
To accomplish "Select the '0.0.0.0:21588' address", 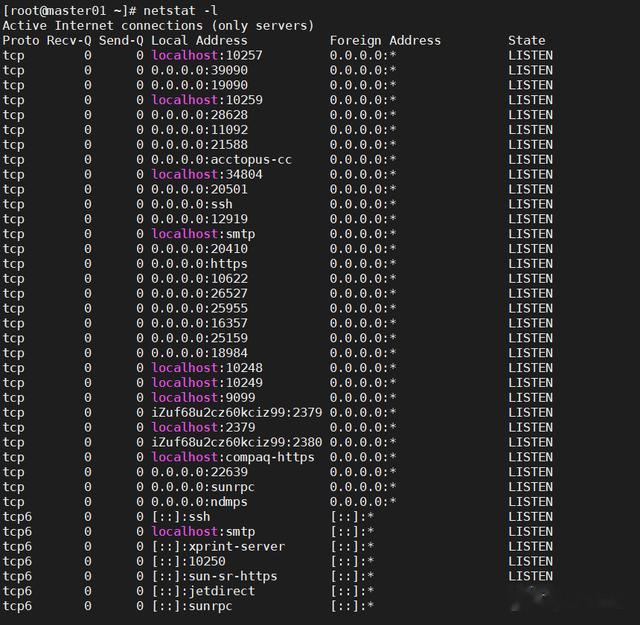I will click(199, 145).
